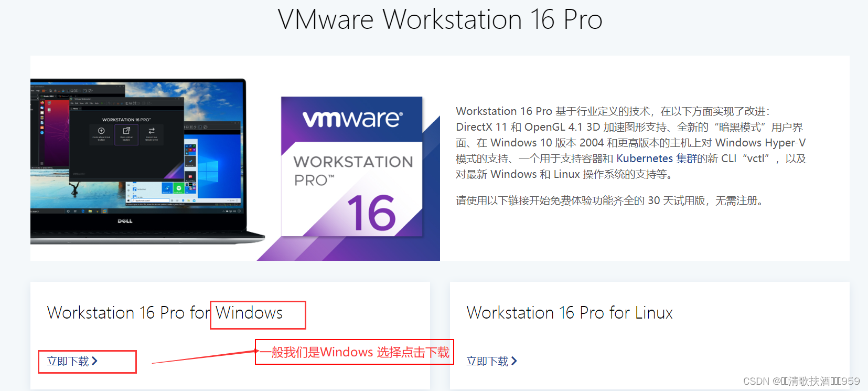Click the Linux 立即下载 download link

[x=492, y=361]
